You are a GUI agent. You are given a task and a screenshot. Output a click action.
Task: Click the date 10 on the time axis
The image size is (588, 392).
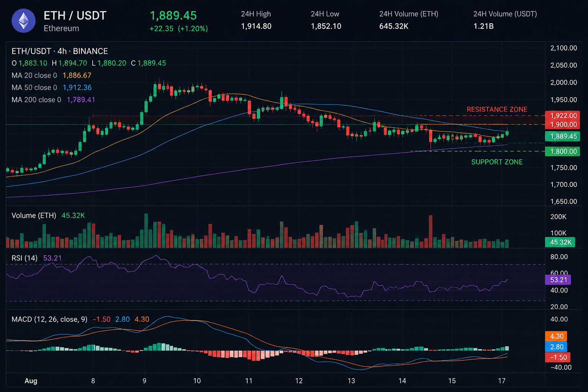click(x=197, y=381)
